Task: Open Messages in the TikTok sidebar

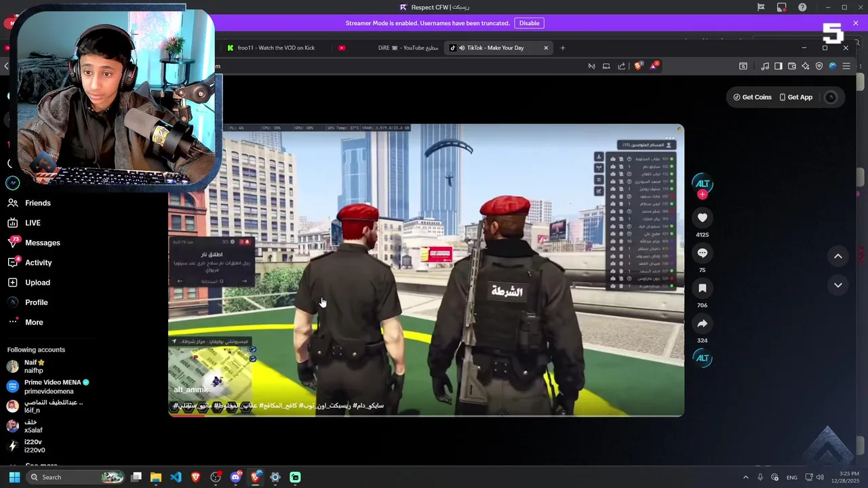Action: pos(34,243)
